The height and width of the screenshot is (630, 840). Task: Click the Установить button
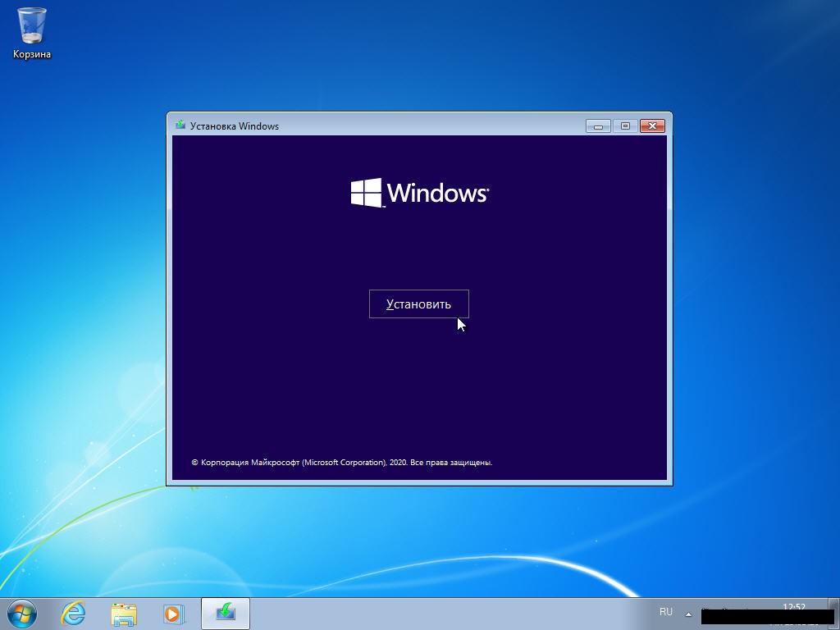[x=419, y=304]
